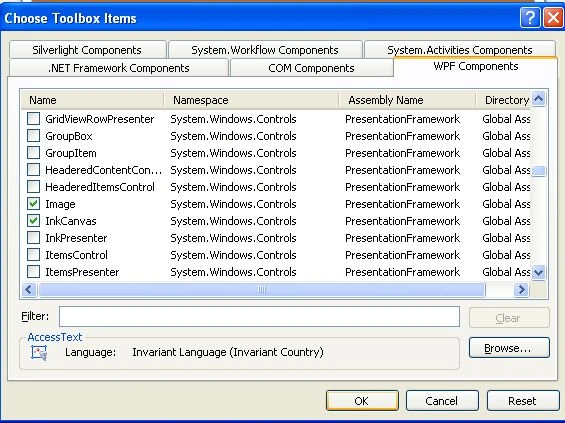Click the horizontal scroll left arrow
The image size is (565, 423).
click(29, 289)
